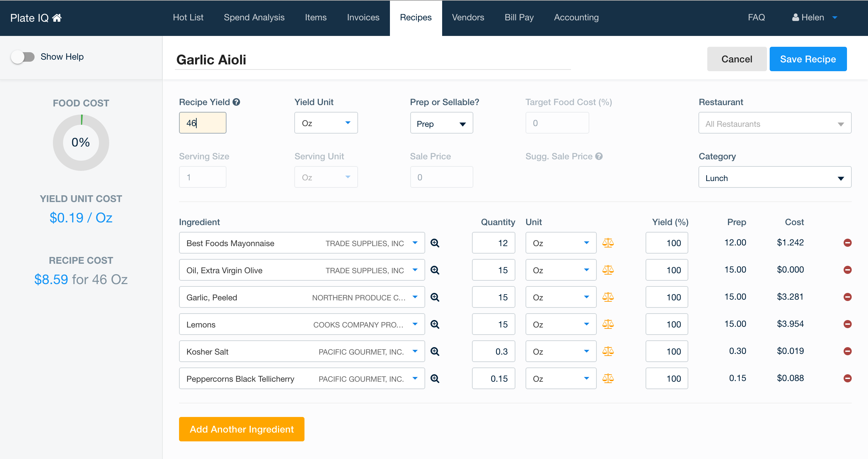The image size is (868, 459).
Task: Remove the Lemons ingredient row
Action: (847, 324)
